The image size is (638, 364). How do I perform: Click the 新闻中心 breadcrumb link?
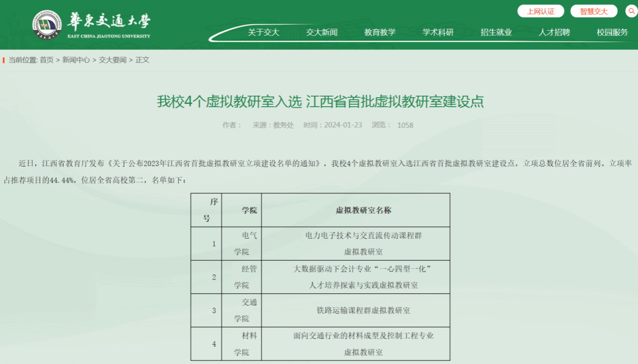coord(76,60)
